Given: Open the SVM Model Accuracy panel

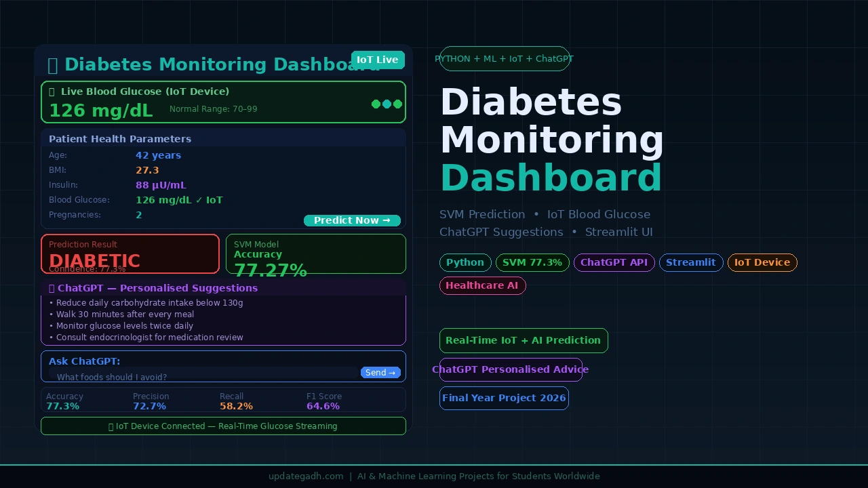Looking at the screenshot, I should coord(315,253).
